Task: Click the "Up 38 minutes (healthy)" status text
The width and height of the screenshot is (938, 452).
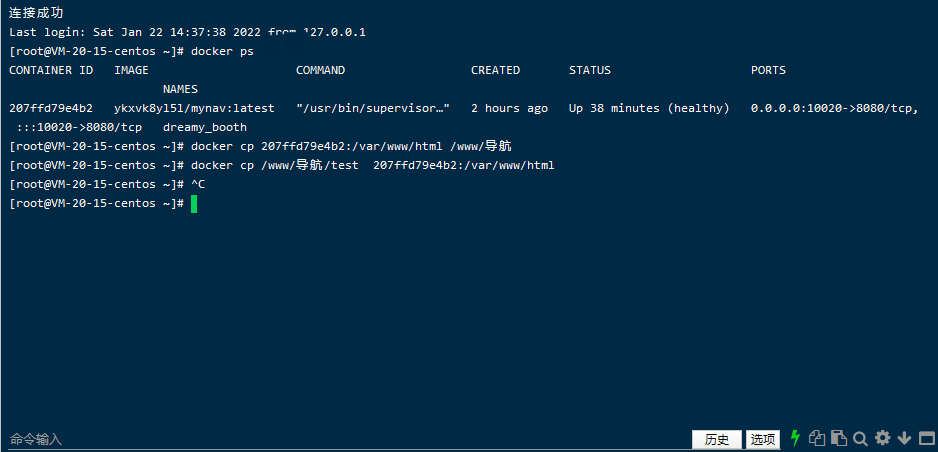Action: (x=649, y=109)
